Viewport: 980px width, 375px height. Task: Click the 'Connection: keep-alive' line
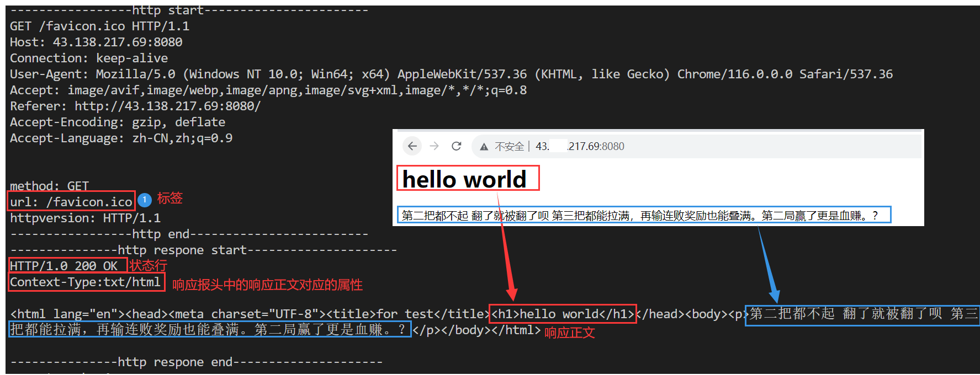pos(89,58)
